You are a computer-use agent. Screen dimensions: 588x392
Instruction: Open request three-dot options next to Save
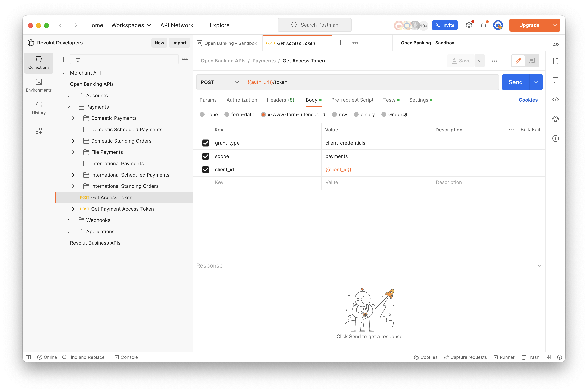pyautogui.click(x=494, y=61)
